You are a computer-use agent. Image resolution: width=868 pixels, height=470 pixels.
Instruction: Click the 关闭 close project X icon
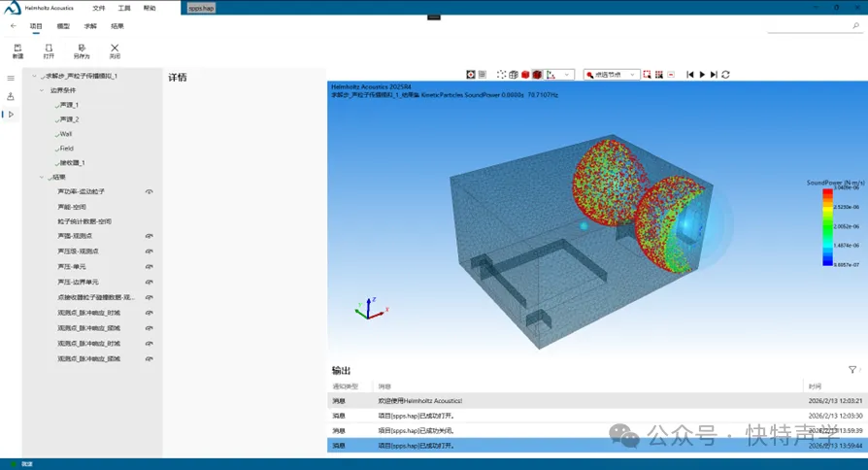click(x=115, y=50)
